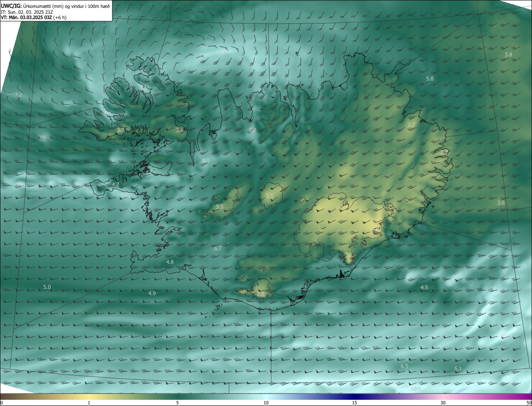532x406 pixels.
Task: Click the 3.8 value label
Action: (508, 54)
